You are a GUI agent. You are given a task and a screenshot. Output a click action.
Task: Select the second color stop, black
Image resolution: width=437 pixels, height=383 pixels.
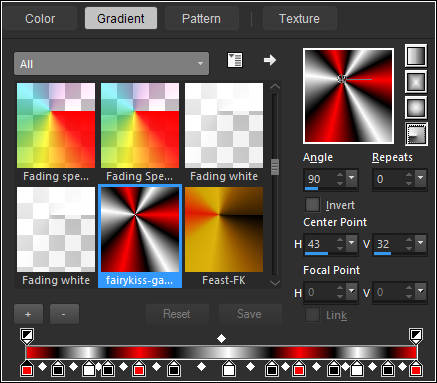pyautogui.click(x=58, y=369)
